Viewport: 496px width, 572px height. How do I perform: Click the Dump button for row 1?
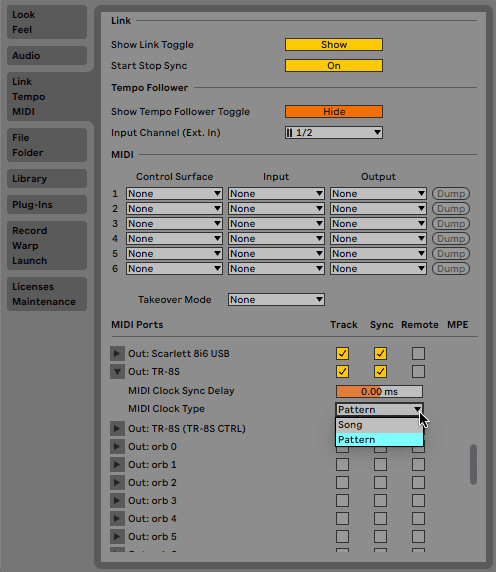coord(451,193)
